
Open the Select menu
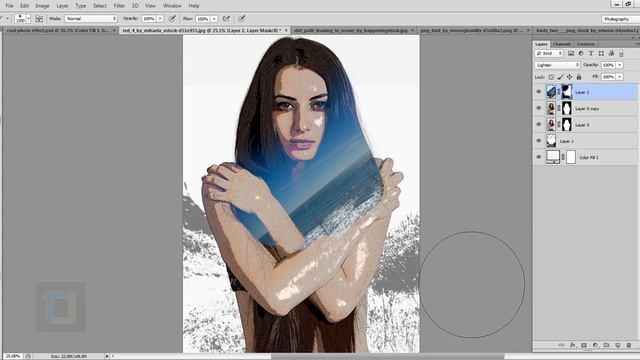coord(100,6)
